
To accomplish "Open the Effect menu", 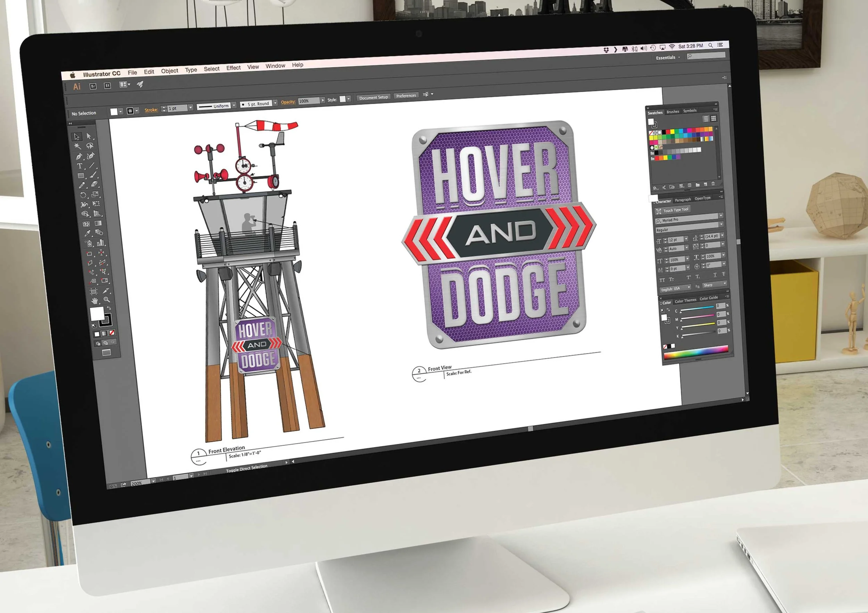I will tap(233, 68).
